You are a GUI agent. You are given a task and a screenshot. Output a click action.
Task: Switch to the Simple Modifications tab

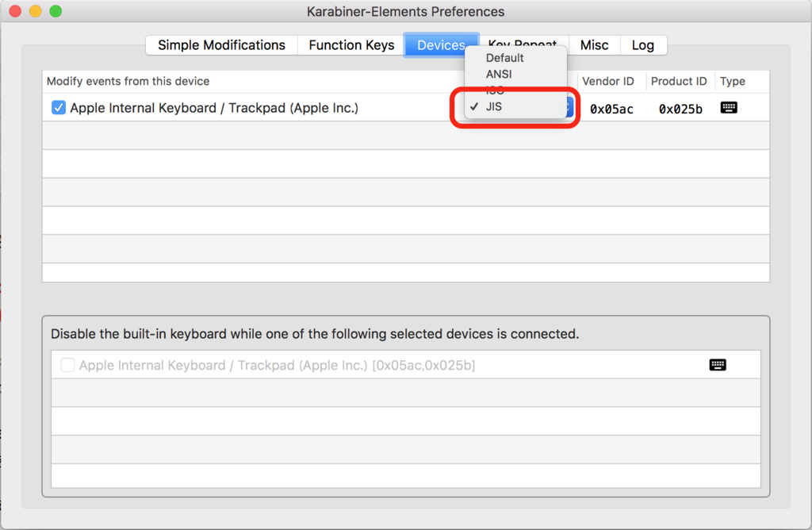[222, 45]
